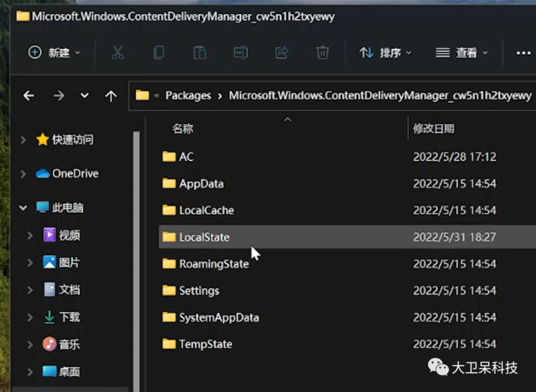Open the recent locations chevron dropdown
Screen dimensions: 536x392
tap(85, 96)
